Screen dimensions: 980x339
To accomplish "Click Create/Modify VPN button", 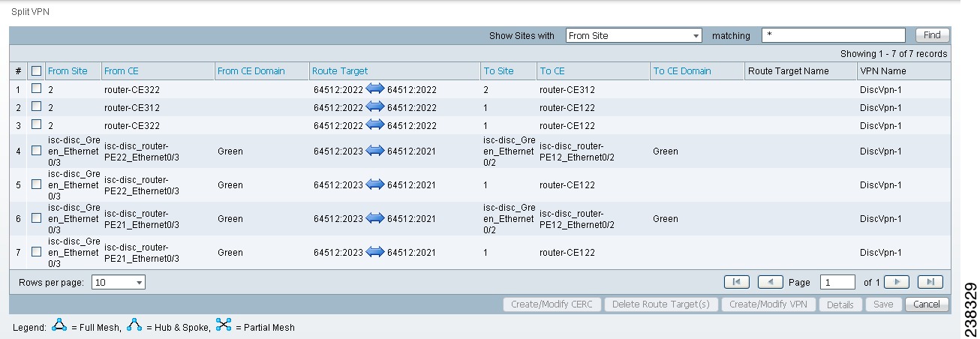I will [768, 304].
